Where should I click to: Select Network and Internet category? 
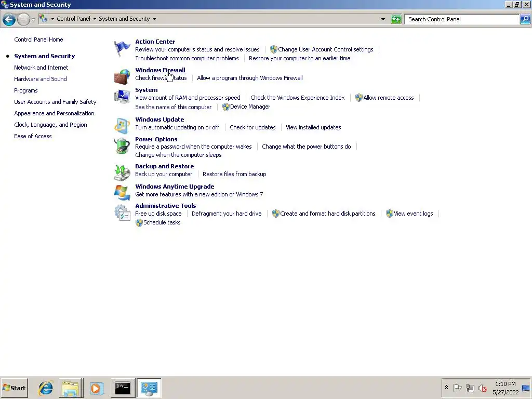(41, 68)
